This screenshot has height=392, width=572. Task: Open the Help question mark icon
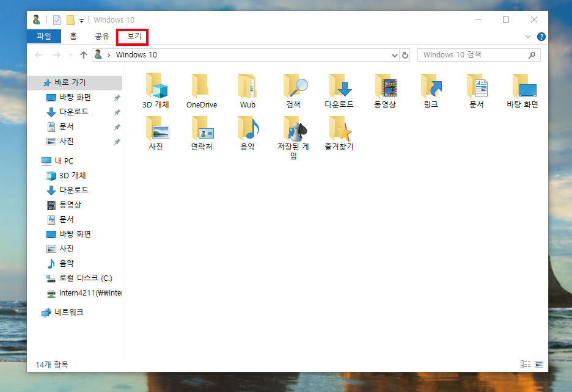pos(541,37)
